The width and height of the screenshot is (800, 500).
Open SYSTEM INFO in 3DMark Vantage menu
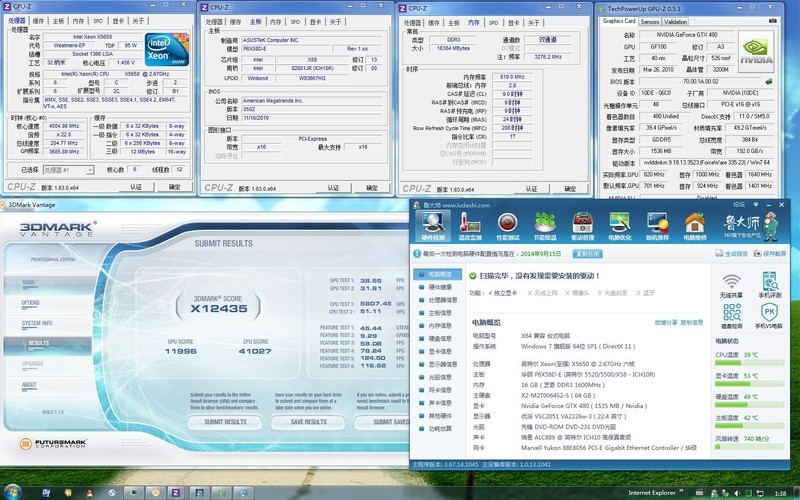pos(37,323)
